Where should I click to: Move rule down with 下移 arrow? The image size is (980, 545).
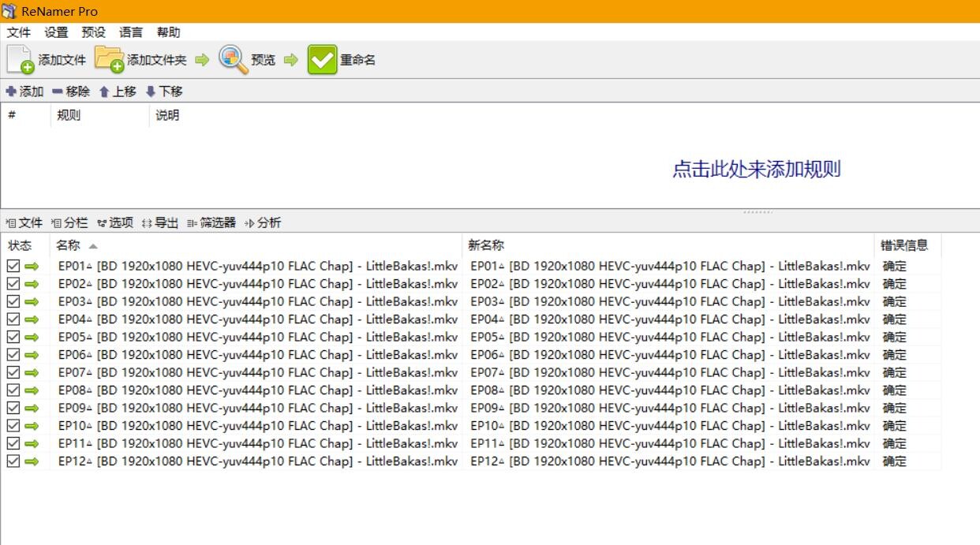click(151, 91)
